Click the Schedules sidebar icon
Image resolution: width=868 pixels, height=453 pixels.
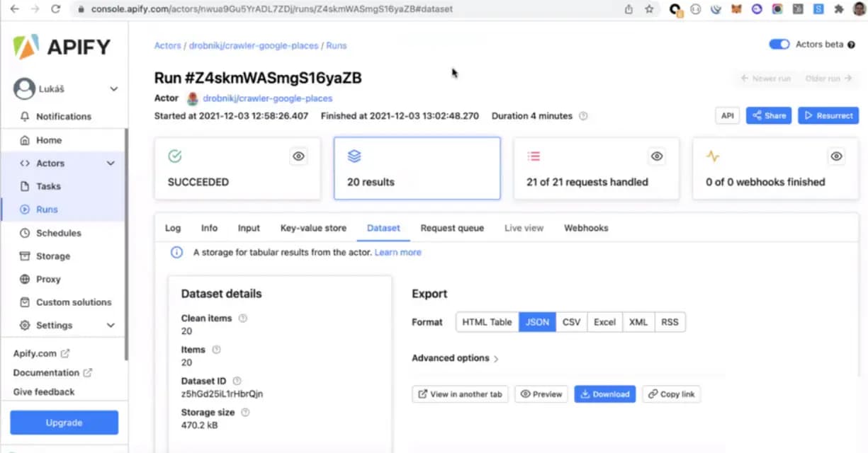pyautogui.click(x=24, y=232)
